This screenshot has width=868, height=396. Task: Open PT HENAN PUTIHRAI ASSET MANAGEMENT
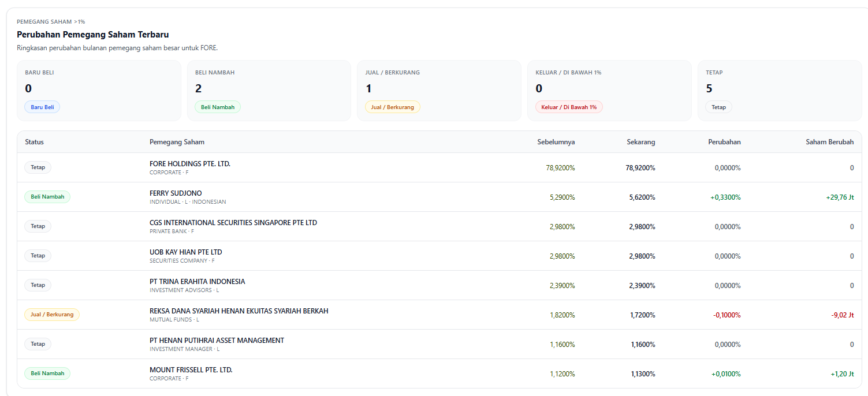pyautogui.click(x=217, y=341)
